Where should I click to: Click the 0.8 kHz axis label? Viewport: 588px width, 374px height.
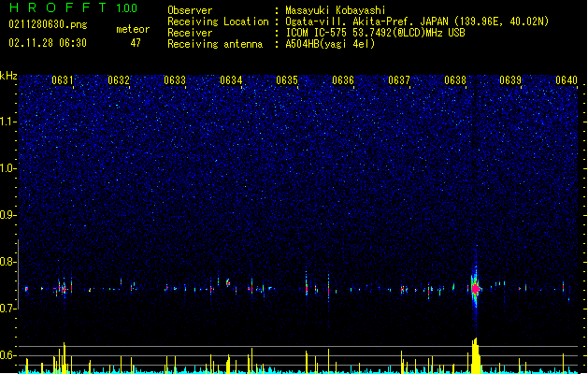tap(7, 262)
